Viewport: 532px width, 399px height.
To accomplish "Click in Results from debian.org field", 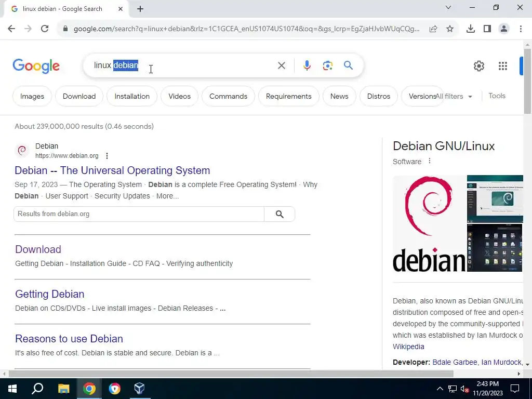I will (139, 214).
